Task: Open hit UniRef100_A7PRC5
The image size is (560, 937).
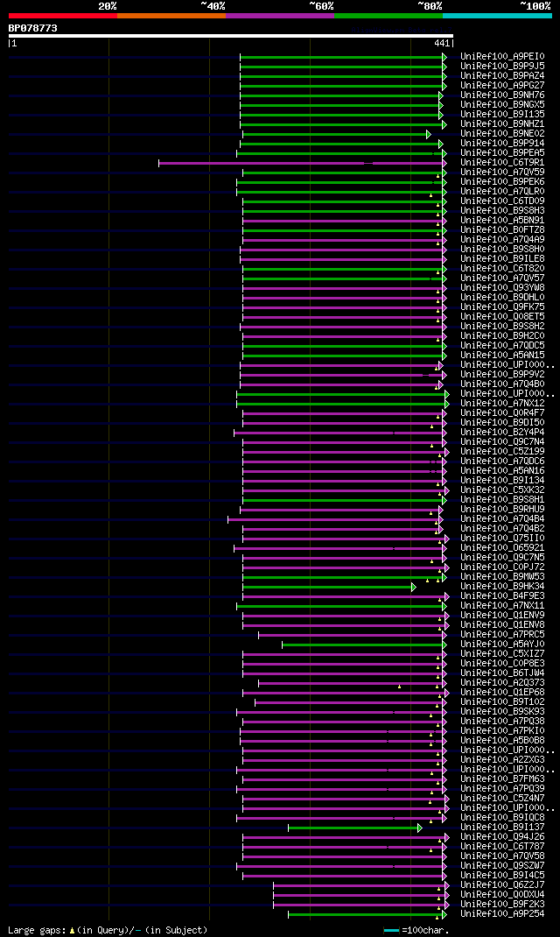Action: [x=502, y=635]
